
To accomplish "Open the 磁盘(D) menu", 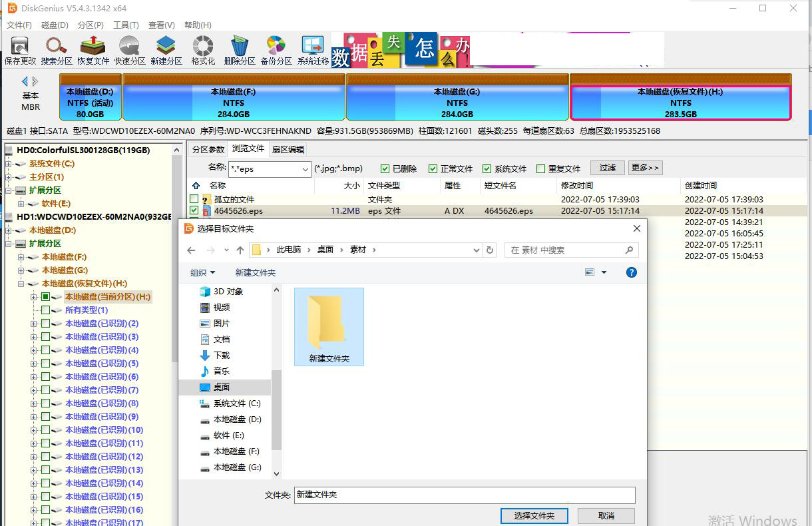I will pyautogui.click(x=55, y=25).
